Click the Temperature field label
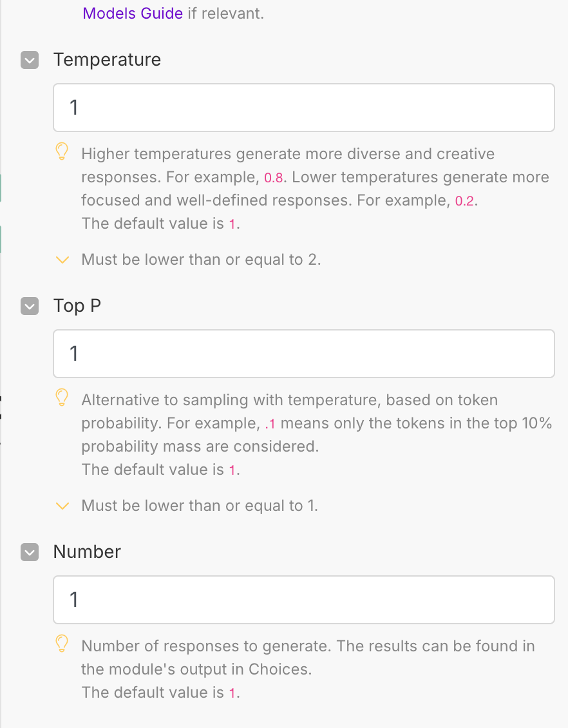 point(107,60)
